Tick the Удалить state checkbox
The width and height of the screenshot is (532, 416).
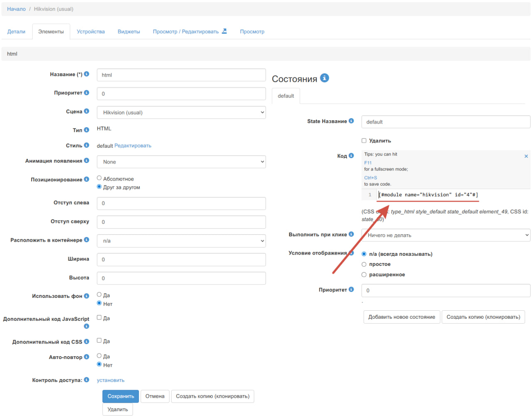tap(364, 141)
